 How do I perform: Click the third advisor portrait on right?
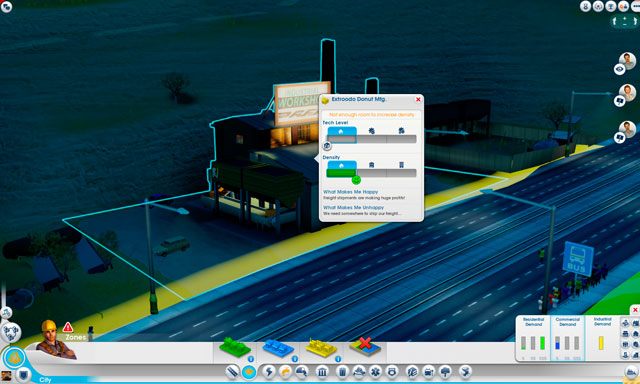(628, 129)
